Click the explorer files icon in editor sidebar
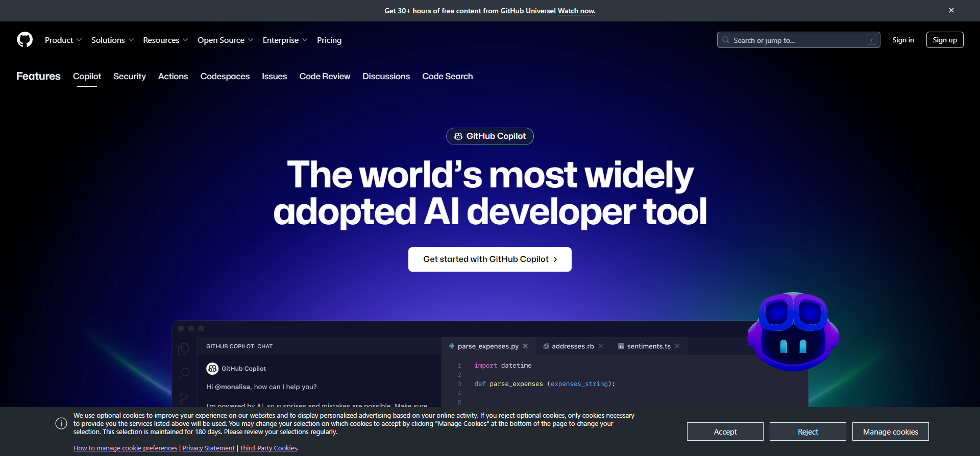 (x=184, y=349)
